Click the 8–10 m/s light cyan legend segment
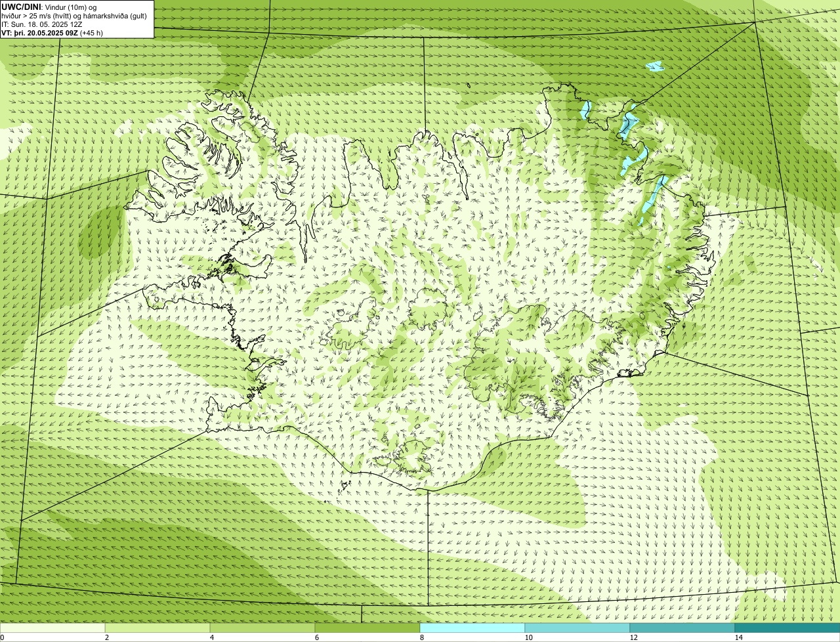The height and width of the screenshot is (642, 840). click(x=472, y=628)
